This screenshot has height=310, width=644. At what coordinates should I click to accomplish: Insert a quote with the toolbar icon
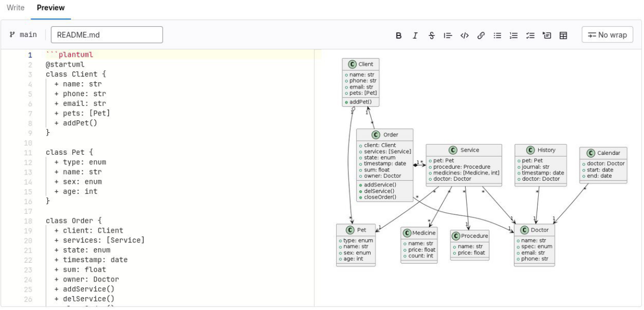click(447, 35)
